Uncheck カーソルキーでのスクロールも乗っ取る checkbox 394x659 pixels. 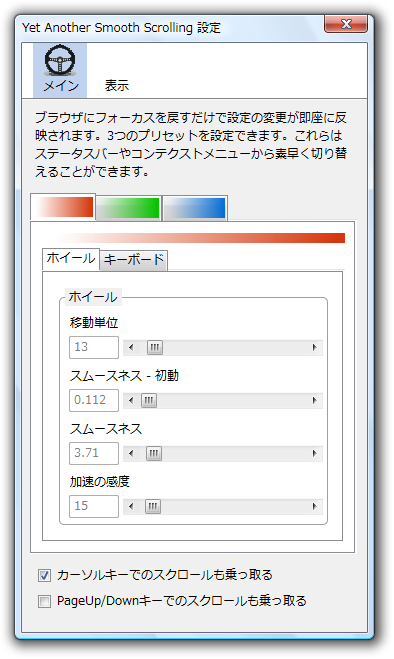coord(44,575)
